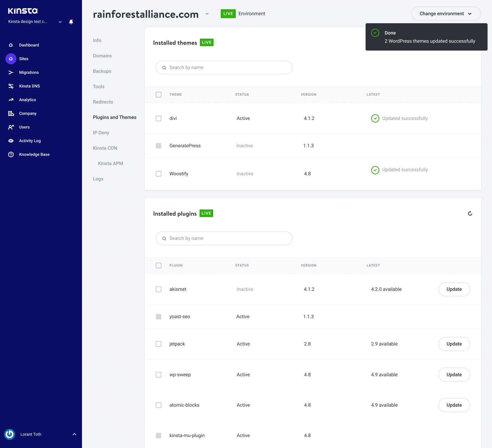Select all themes with header checkbox
492x448 pixels.
(x=159, y=95)
